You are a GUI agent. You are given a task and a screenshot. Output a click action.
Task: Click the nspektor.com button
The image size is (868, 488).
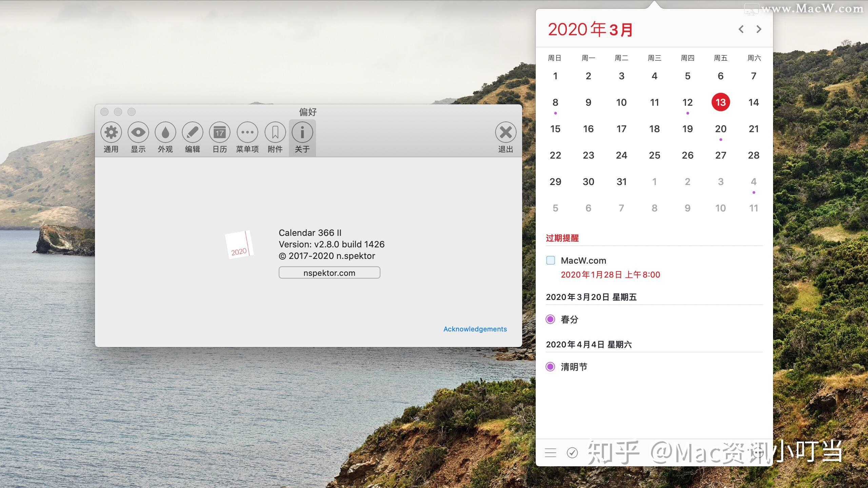click(329, 272)
